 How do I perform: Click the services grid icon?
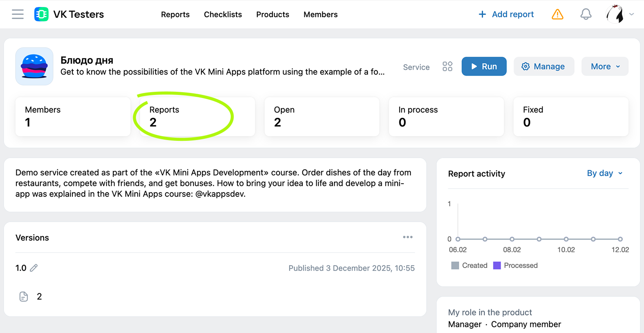coord(447,66)
